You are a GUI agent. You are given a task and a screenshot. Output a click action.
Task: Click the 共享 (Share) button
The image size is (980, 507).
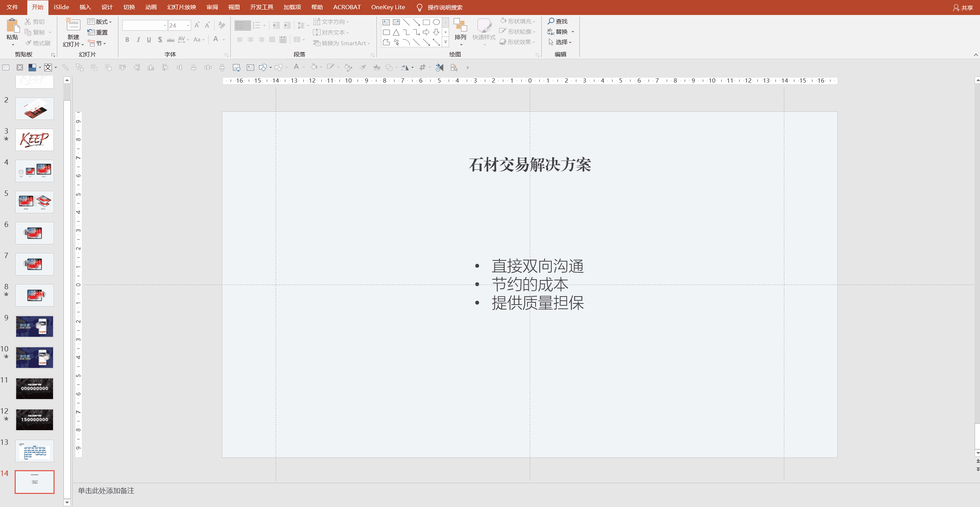coord(965,7)
